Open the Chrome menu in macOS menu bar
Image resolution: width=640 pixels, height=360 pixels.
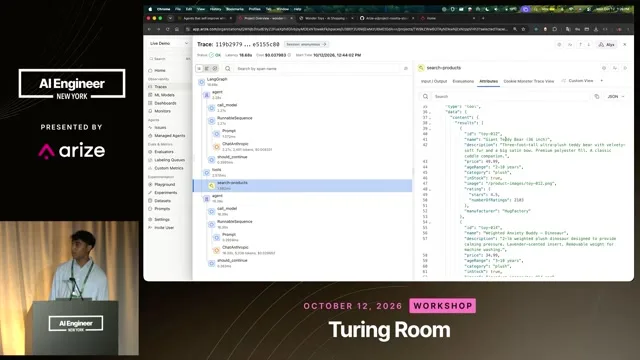pos(163,9)
